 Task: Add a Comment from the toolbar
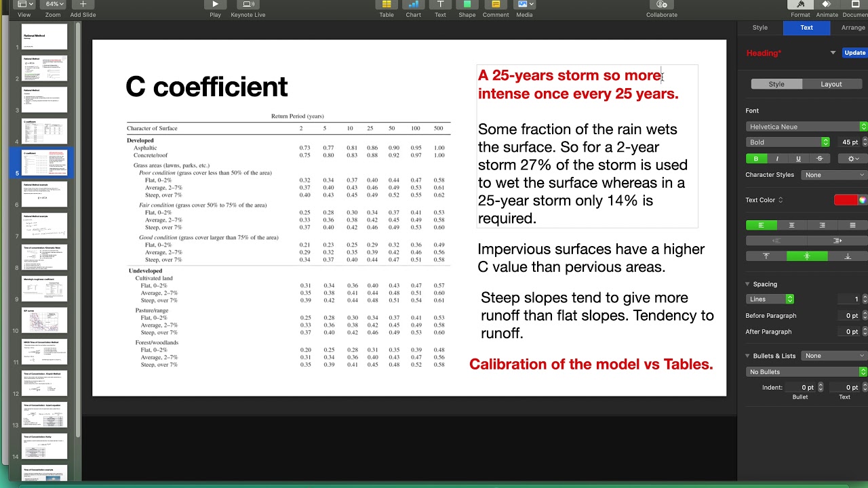pos(496,4)
